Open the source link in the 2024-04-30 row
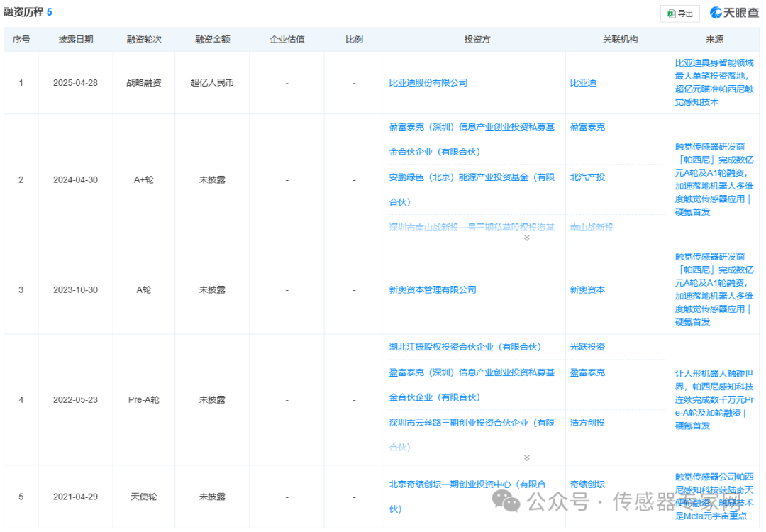Image resolution: width=766 pixels, height=532 pixels. coord(714,179)
